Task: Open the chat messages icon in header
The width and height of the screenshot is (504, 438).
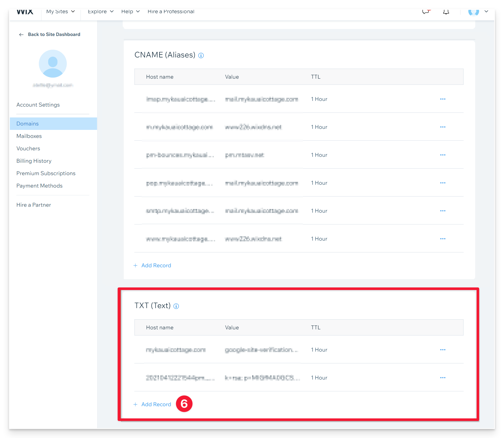Action: (426, 12)
